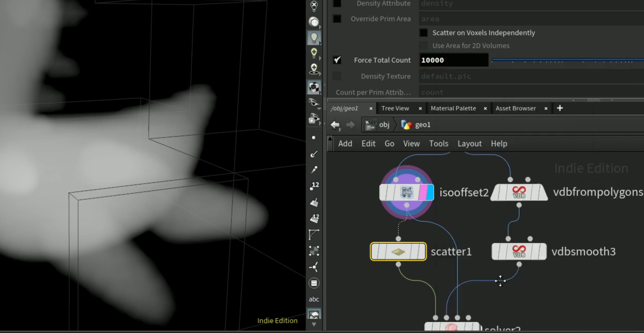
Task: Open the Layout menu
Action: (x=470, y=144)
